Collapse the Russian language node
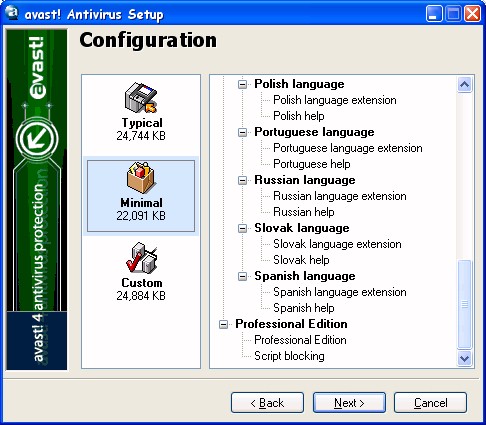This screenshot has height=425, width=486. [x=243, y=180]
